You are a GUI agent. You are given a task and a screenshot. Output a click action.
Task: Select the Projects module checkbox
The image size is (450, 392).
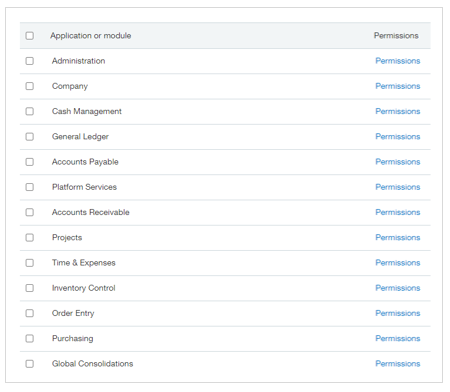click(x=30, y=237)
